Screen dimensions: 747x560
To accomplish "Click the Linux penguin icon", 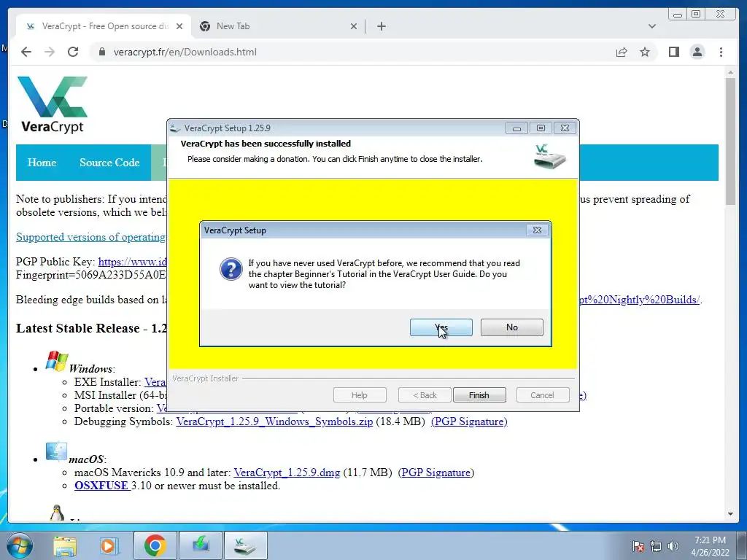I will tap(57, 513).
